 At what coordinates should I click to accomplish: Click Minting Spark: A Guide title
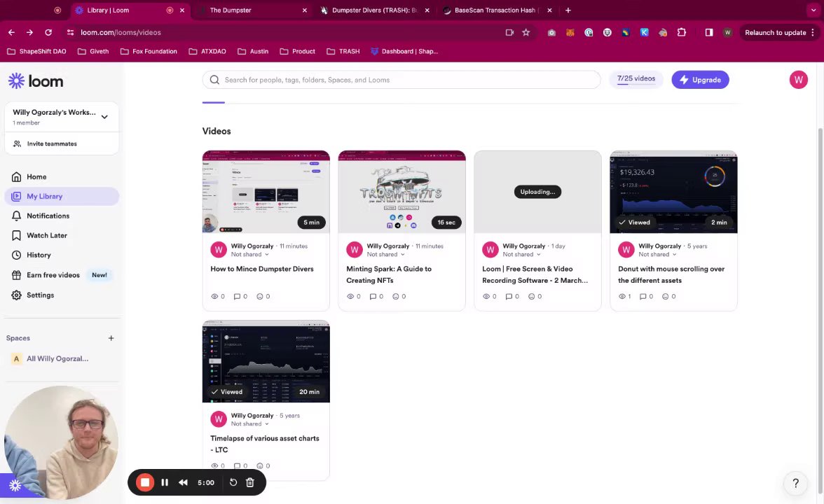pyautogui.click(x=389, y=274)
